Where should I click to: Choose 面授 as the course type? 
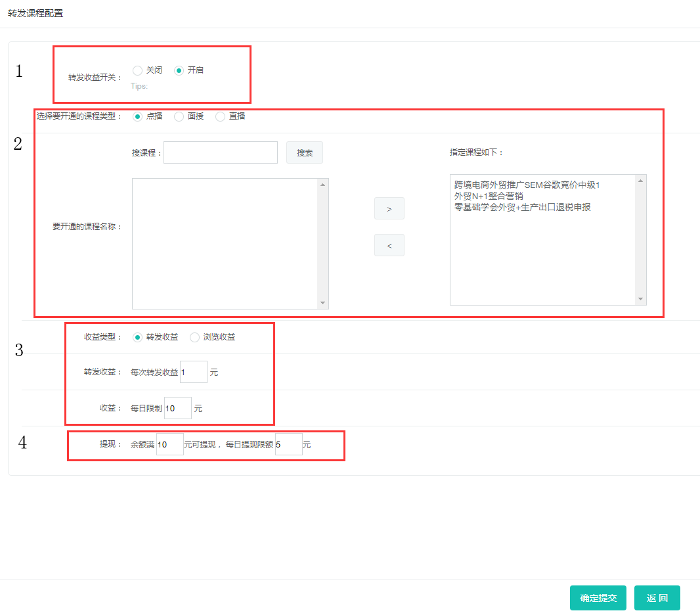179,116
